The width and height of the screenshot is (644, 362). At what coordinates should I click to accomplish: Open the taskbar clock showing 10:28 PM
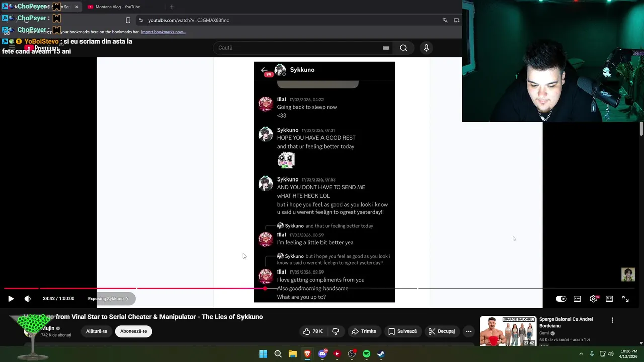629,354
